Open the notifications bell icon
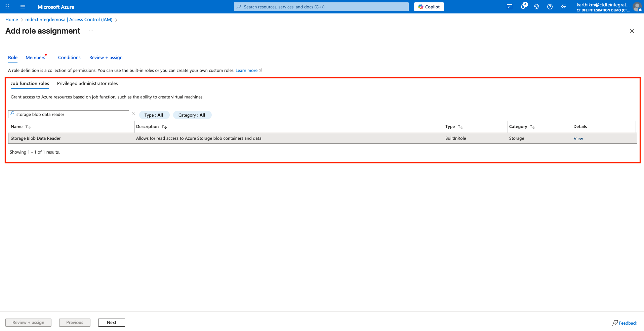Viewport: 644px width, 331px height. (523, 7)
